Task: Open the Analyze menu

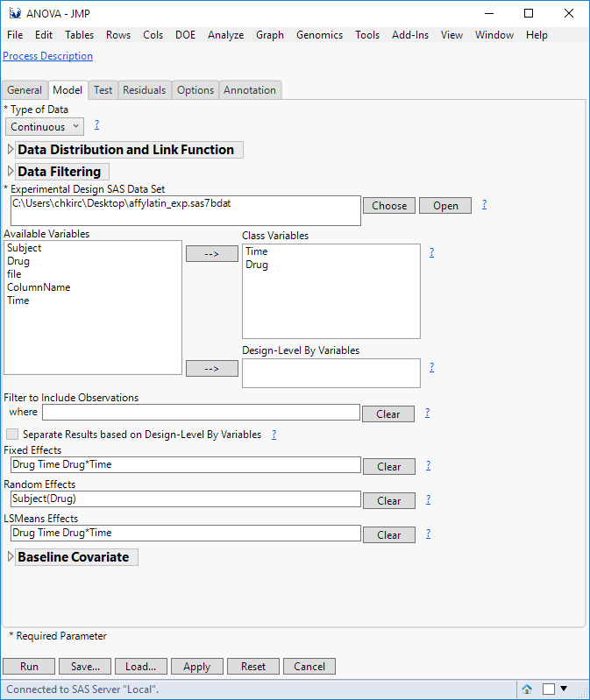Action: click(225, 35)
